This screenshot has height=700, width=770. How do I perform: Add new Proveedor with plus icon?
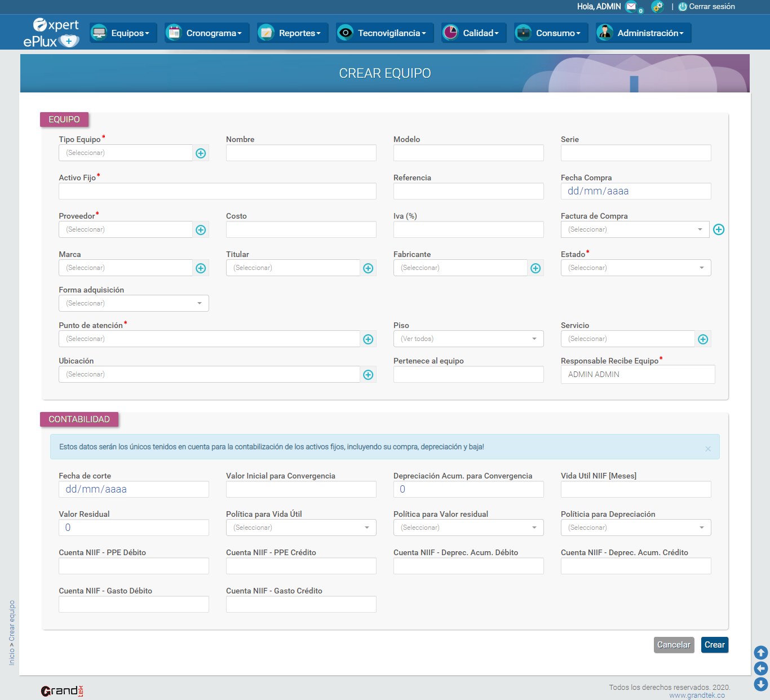tap(201, 230)
